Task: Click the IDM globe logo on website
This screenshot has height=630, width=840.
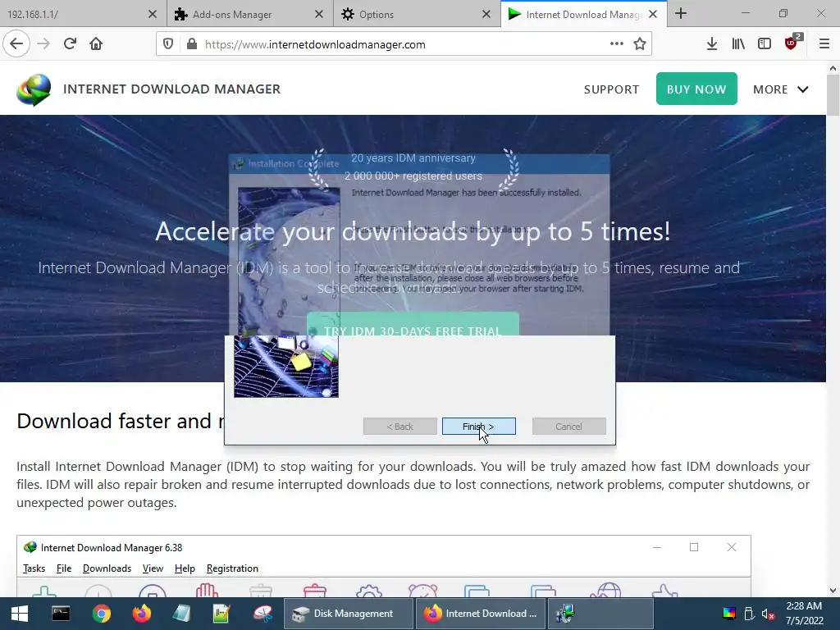Action: tap(34, 89)
